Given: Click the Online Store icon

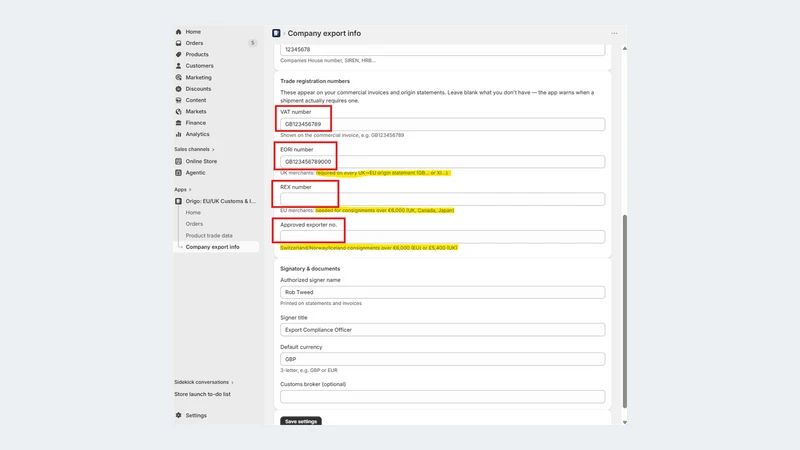Looking at the screenshot, I should 179,161.
